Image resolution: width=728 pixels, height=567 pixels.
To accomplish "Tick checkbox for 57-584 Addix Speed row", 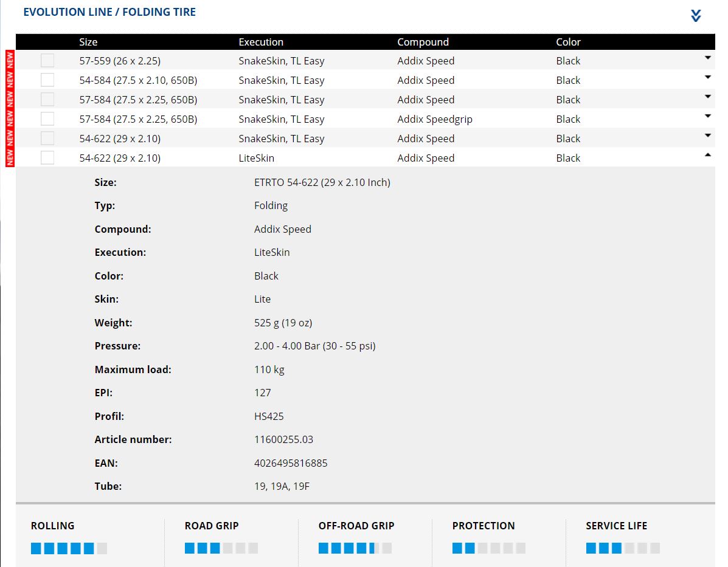I will [x=47, y=99].
